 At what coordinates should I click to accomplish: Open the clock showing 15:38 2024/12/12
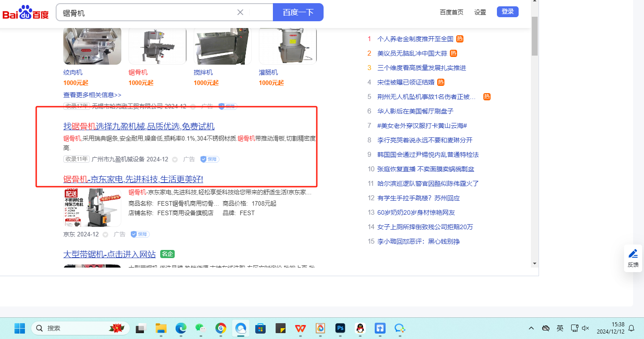pos(610,328)
